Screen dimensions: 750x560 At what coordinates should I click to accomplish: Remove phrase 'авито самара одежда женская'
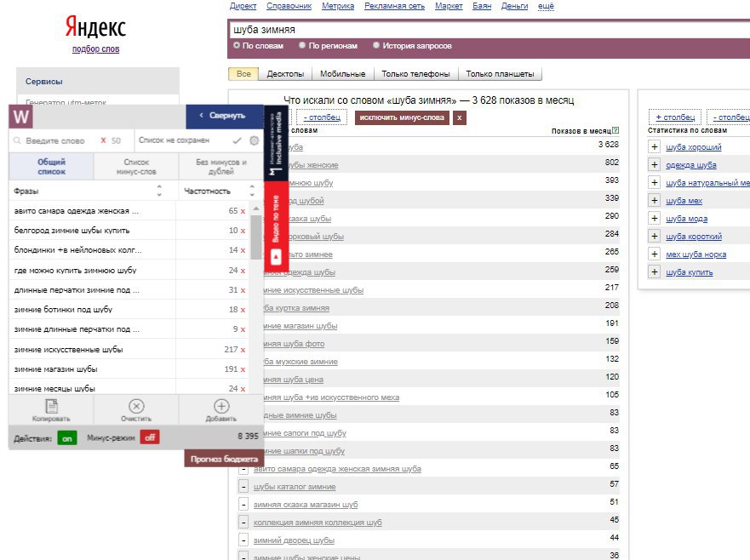tap(243, 211)
